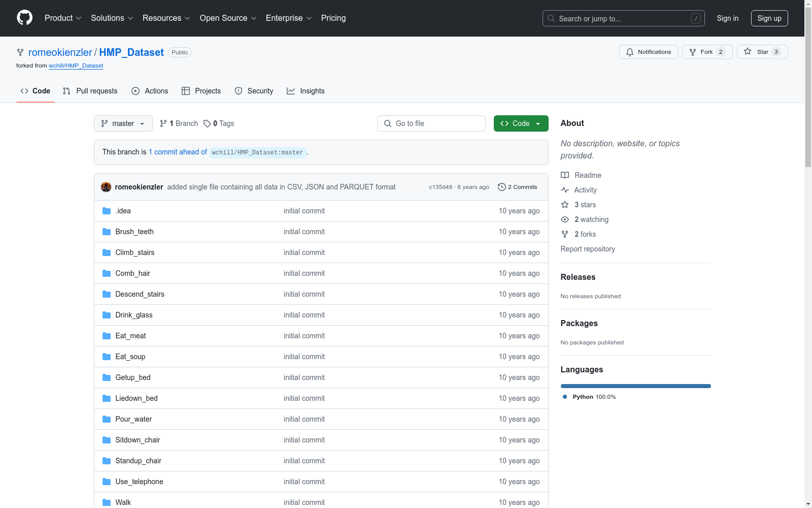
Task: Click the Sign in link
Action: coord(728,18)
